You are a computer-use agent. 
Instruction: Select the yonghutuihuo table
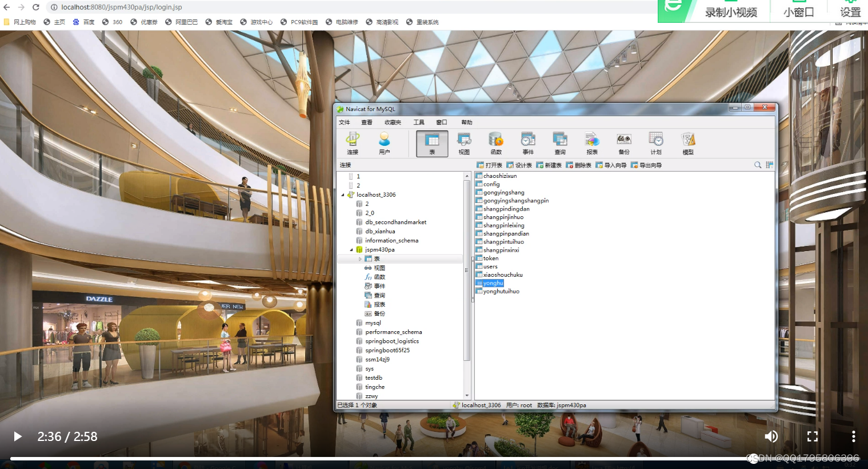[501, 292]
